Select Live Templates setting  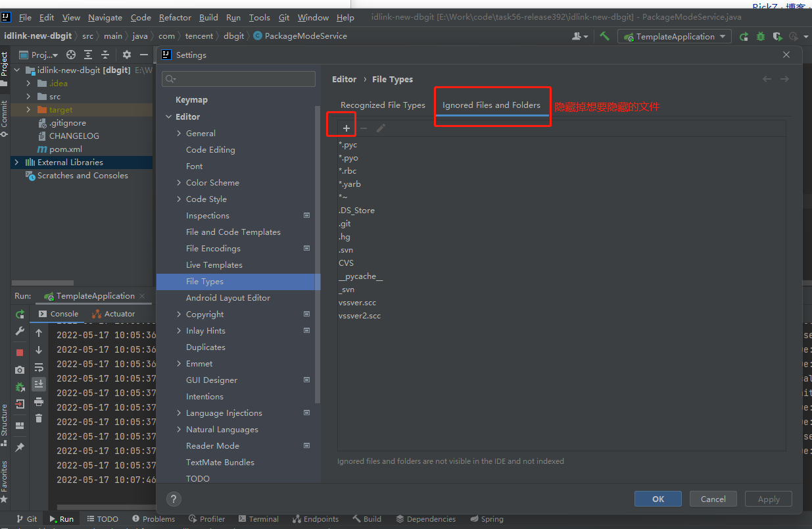point(214,265)
